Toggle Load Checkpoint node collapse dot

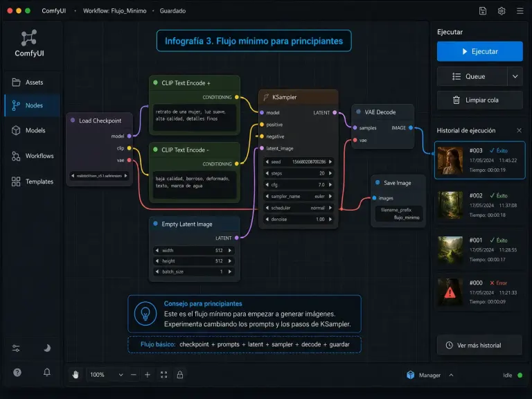pos(73,121)
